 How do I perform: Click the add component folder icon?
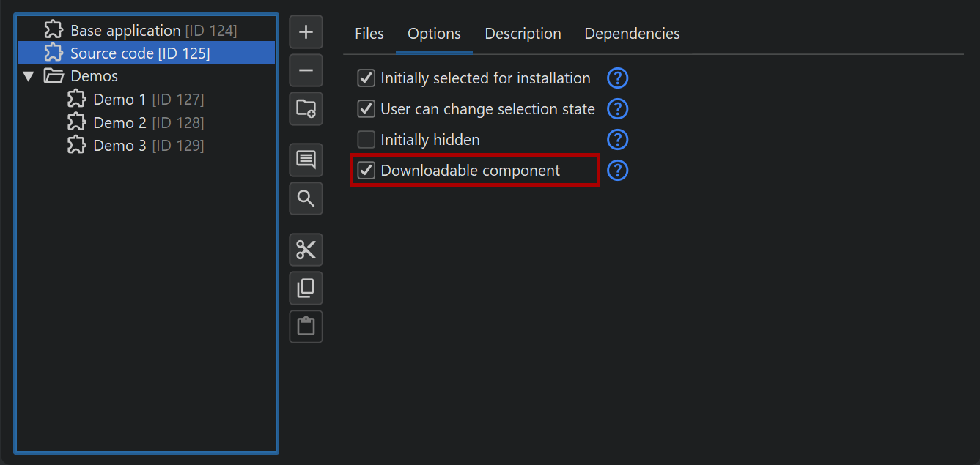click(x=306, y=109)
